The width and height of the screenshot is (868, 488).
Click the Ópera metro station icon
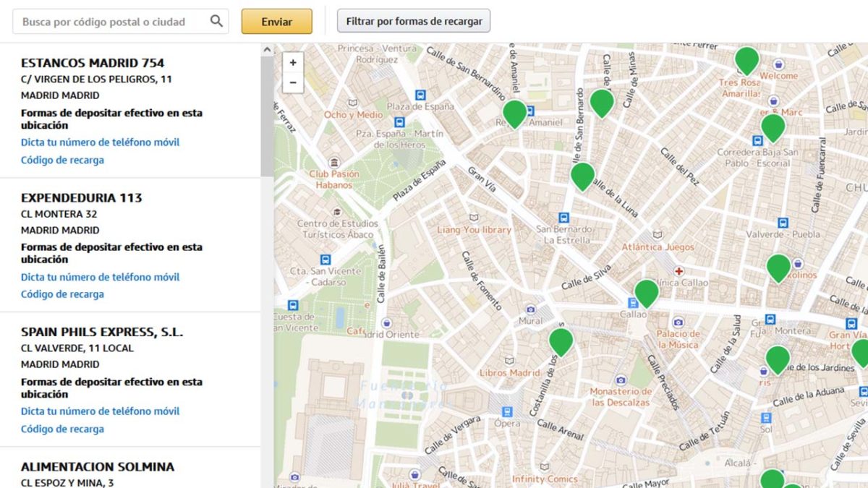click(x=507, y=411)
